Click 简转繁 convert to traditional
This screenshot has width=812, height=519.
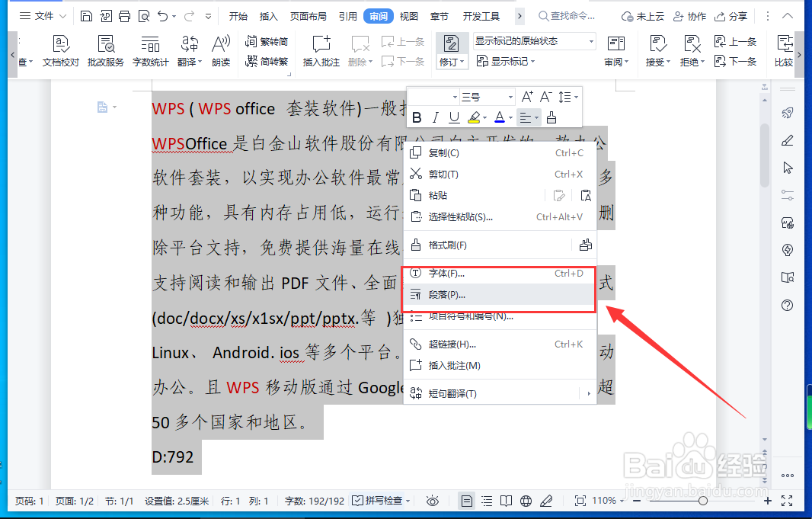pyautogui.click(x=267, y=61)
